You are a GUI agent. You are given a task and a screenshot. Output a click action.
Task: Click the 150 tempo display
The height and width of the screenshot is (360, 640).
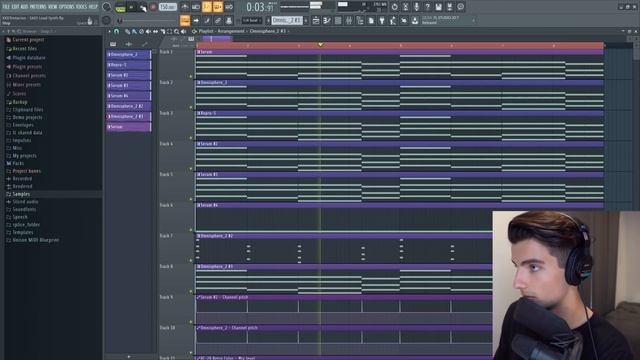click(x=168, y=7)
